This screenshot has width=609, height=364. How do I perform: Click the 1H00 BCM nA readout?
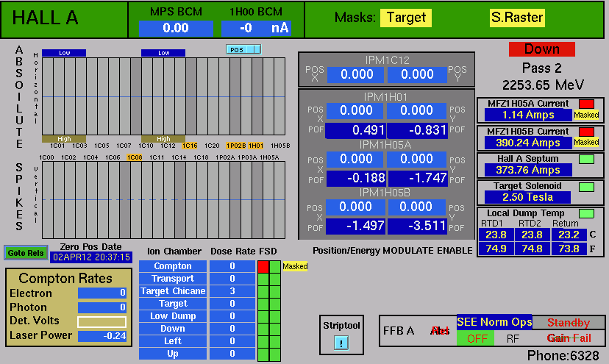[x=256, y=29]
